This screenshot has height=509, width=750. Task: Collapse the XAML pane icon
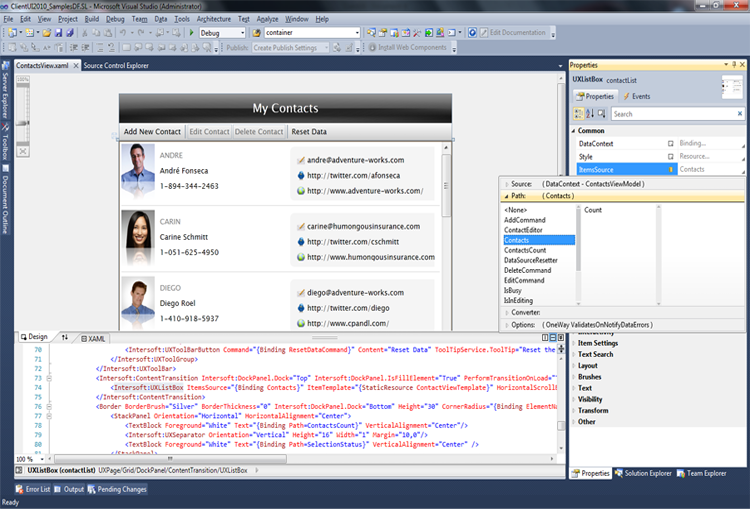[x=561, y=338]
